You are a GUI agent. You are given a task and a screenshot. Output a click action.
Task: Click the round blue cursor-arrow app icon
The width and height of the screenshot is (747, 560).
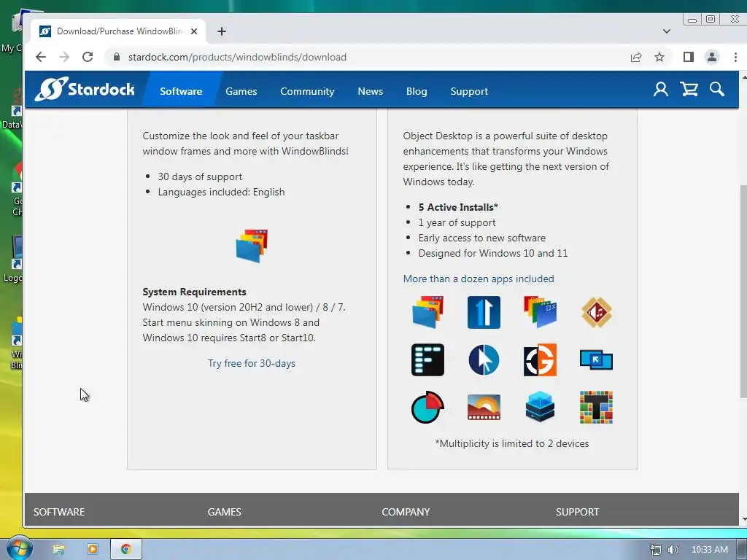tap(484, 360)
